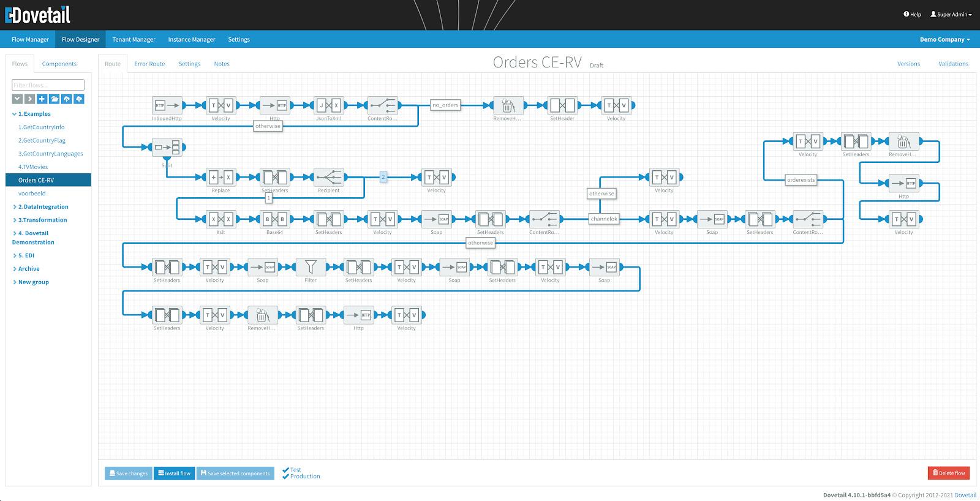Select the Http node just before JsonToXml
Screen dimensions: 980x501
pyautogui.click(x=274, y=105)
